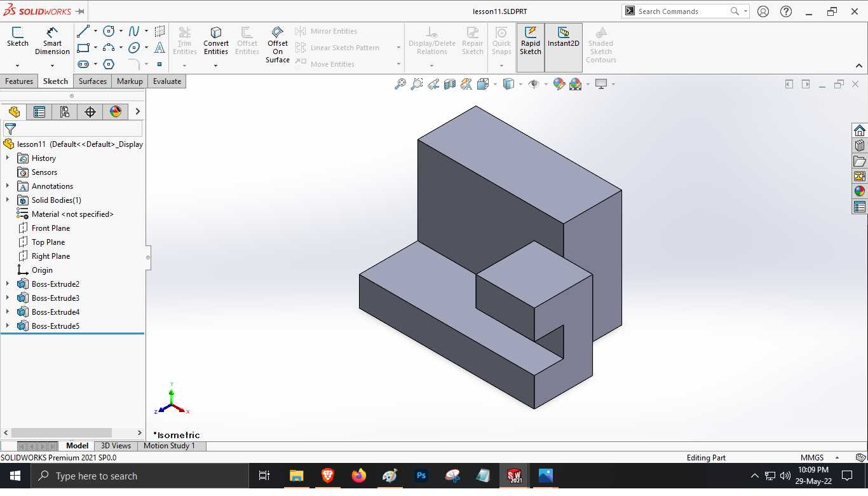
Task: Click the Plane sketch entity icon
Action: pyautogui.click(x=159, y=31)
